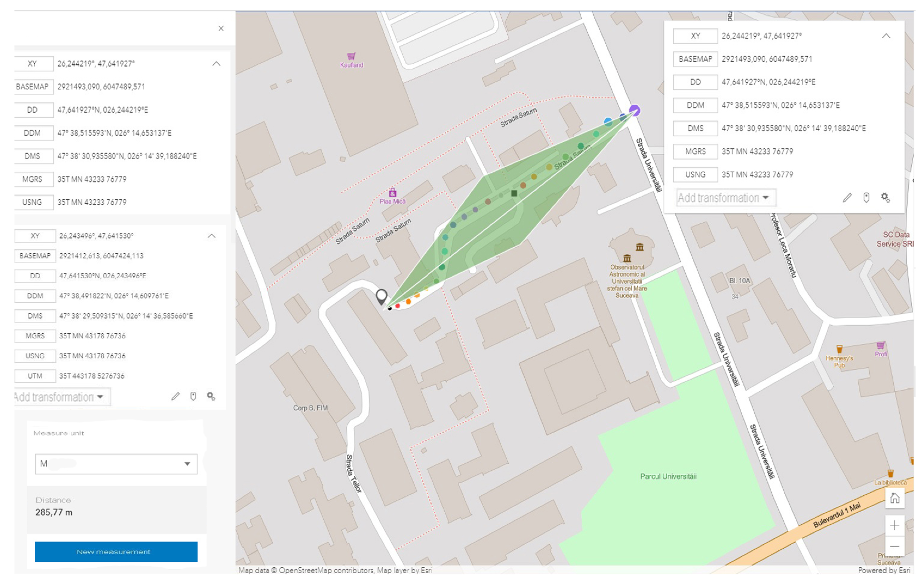Click the pencil edit icon in right panel
The width and height of the screenshot is (924, 586).
[x=847, y=198]
